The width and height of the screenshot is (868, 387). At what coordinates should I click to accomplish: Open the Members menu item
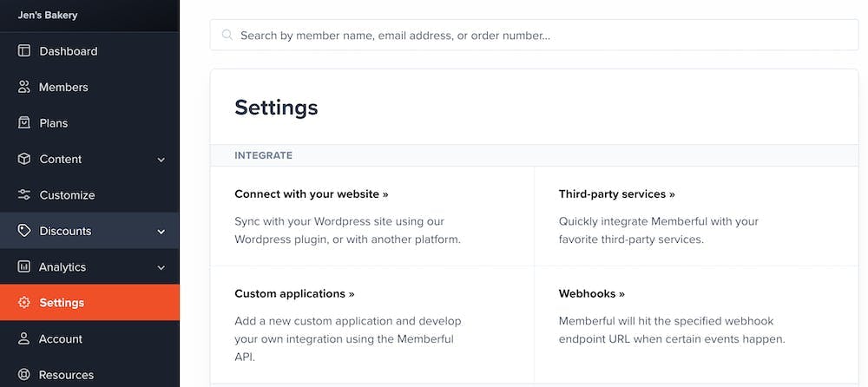pyautogui.click(x=63, y=87)
